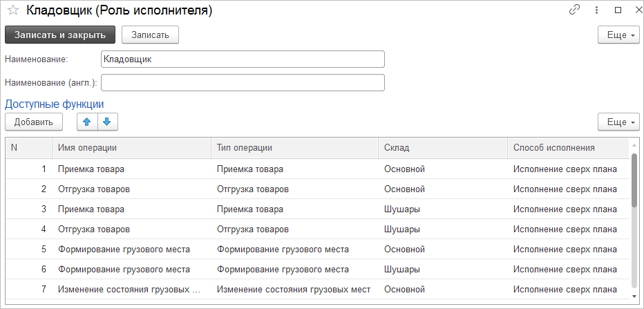Image resolution: width=644 pixels, height=309 pixels.
Task: Focus the empty Наименование (англ.) field
Action: (243, 82)
